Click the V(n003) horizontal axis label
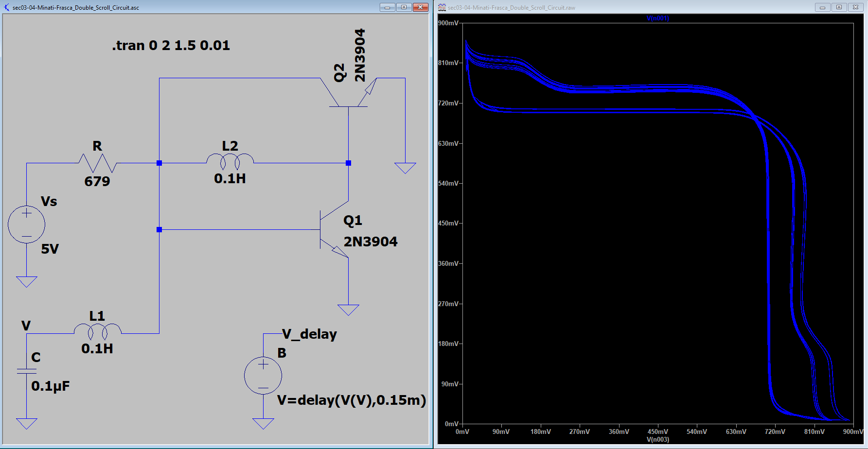868x449 pixels. point(657,439)
